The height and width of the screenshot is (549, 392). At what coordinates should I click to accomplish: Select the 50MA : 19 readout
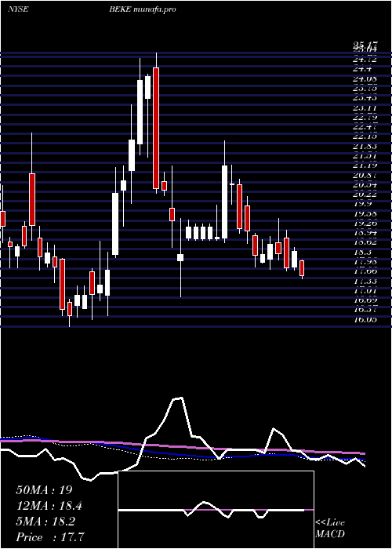[46, 489]
